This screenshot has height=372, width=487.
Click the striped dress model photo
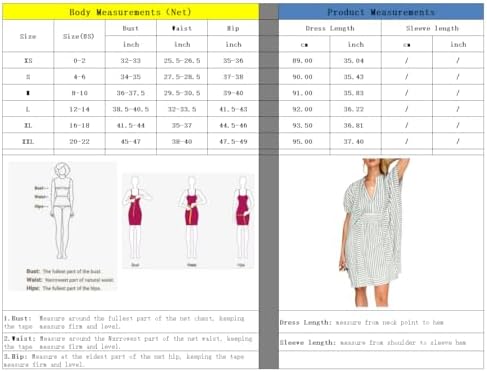(374, 232)
